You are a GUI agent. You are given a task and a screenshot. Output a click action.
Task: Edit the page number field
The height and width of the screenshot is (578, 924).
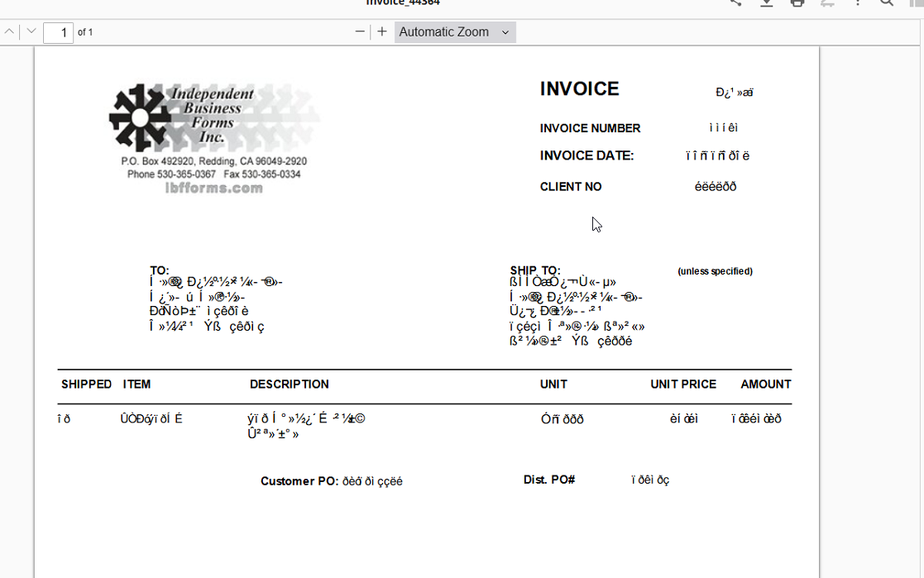(x=59, y=32)
